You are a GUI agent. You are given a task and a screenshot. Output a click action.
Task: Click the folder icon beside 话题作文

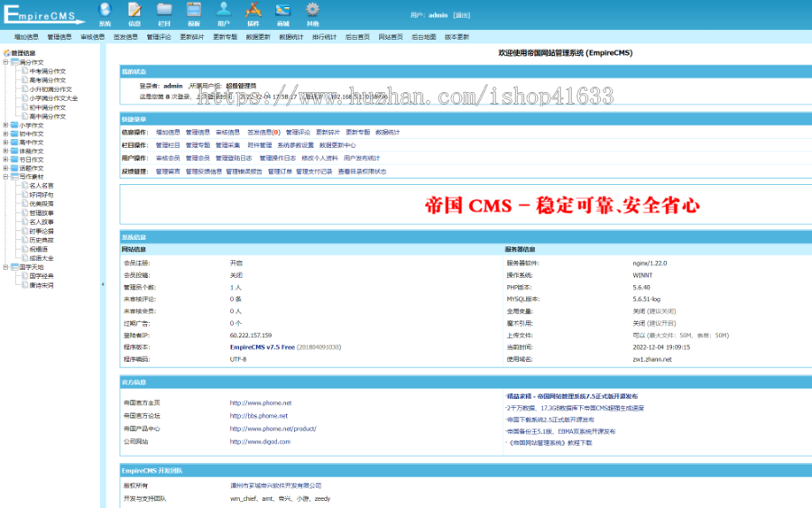14,168
